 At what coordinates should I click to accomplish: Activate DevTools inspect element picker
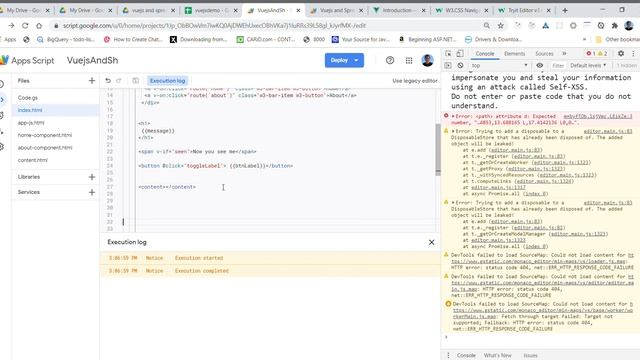(448, 53)
